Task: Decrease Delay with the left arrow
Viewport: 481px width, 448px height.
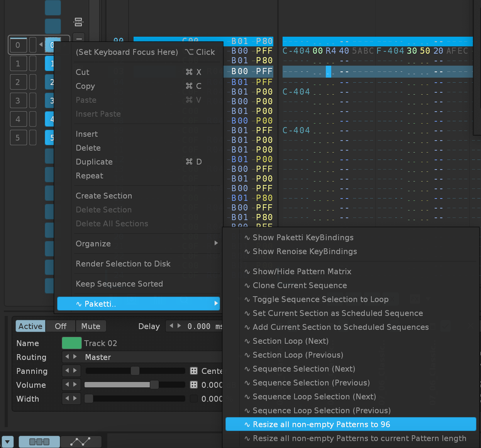Action: (171, 326)
